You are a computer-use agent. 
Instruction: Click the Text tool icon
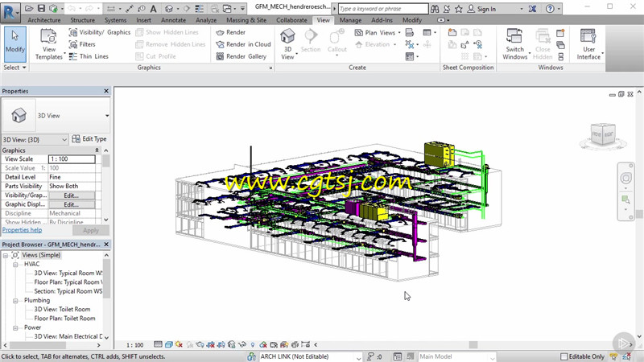coord(153,8)
